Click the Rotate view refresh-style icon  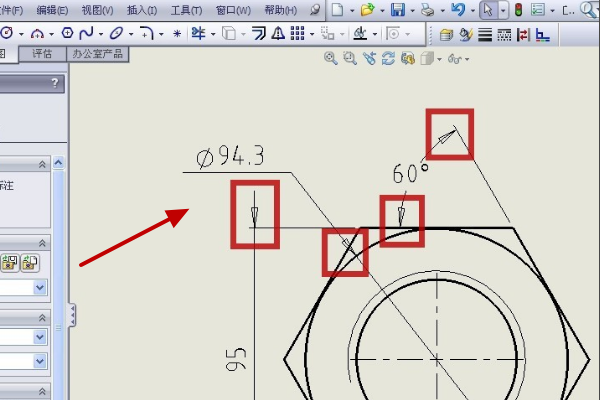pyautogui.click(x=388, y=59)
